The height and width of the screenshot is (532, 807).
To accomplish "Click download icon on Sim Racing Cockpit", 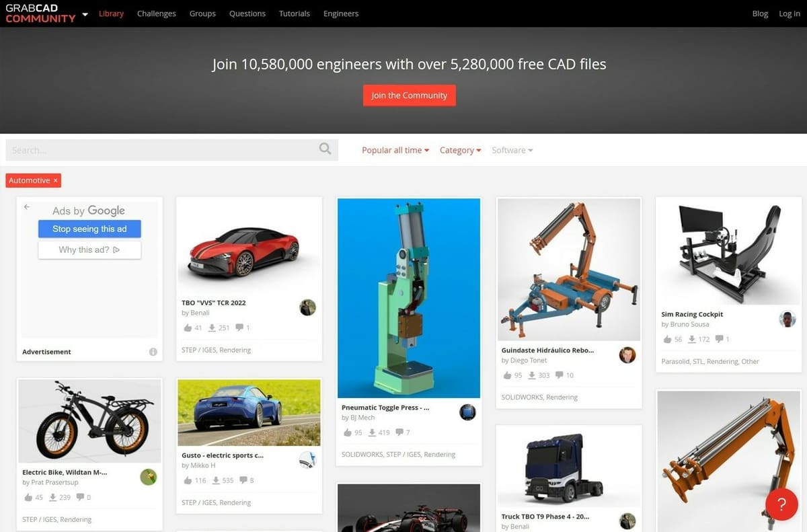I will pyautogui.click(x=692, y=340).
